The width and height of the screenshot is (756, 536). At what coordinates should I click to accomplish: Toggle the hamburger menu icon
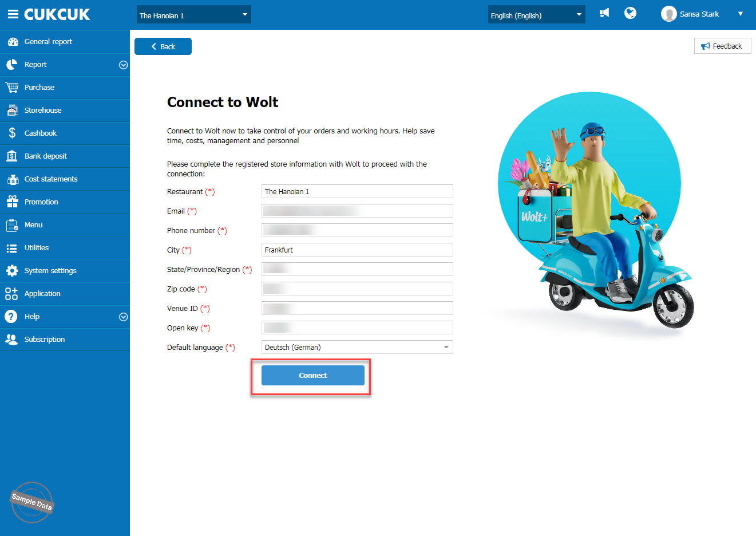pyautogui.click(x=13, y=14)
